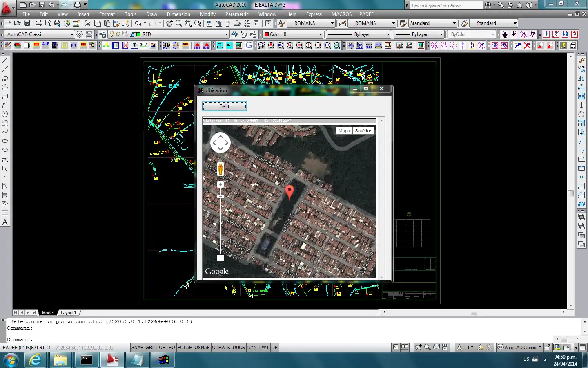Click the map pan control circle
Image resolution: width=588 pixels, height=368 pixels.
220,143
